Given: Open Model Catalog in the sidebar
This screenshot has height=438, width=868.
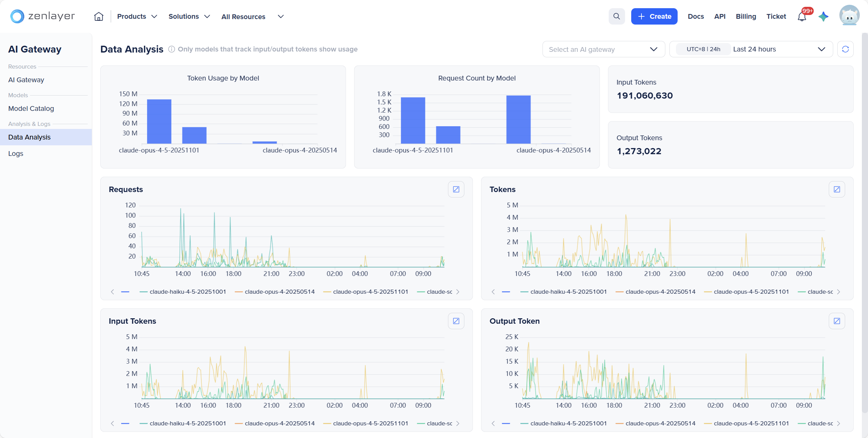Looking at the screenshot, I should click(x=31, y=108).
